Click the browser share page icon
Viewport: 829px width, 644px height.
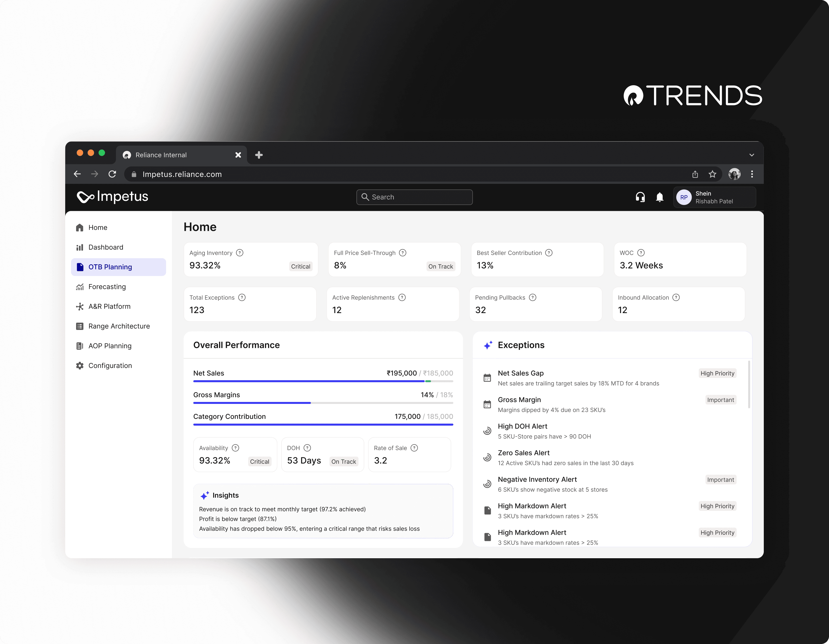[695, 174]
